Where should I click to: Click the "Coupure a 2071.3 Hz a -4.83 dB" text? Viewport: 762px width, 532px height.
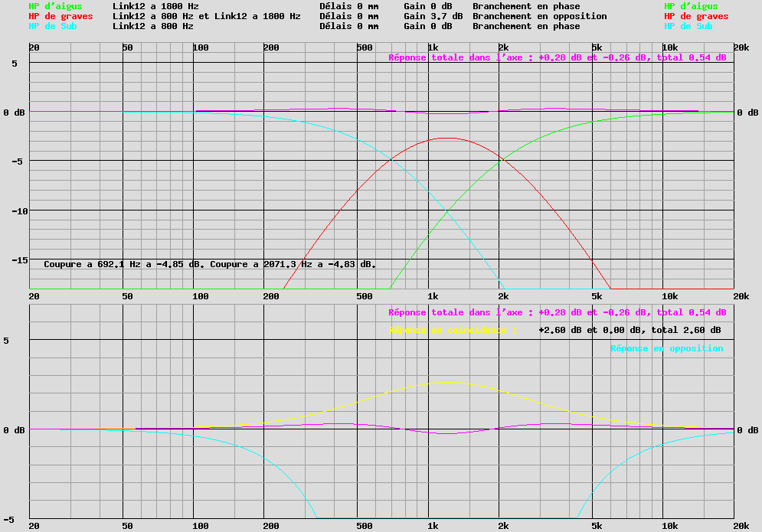[x=293, y=264]
